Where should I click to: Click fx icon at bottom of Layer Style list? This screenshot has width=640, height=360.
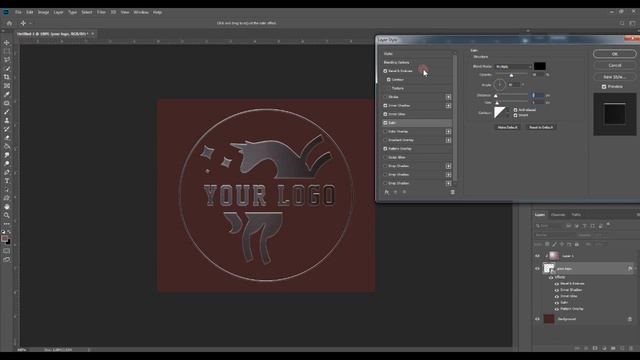(387, 192)
